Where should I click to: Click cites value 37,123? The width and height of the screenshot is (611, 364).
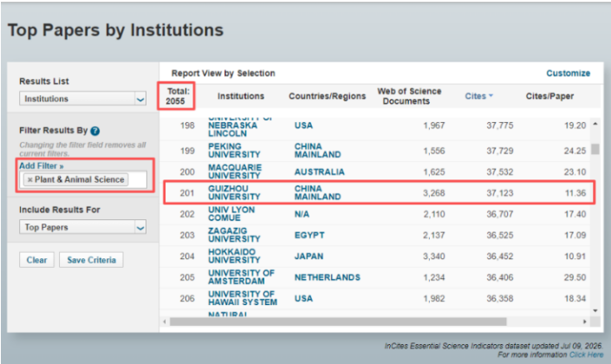point(499,193)
